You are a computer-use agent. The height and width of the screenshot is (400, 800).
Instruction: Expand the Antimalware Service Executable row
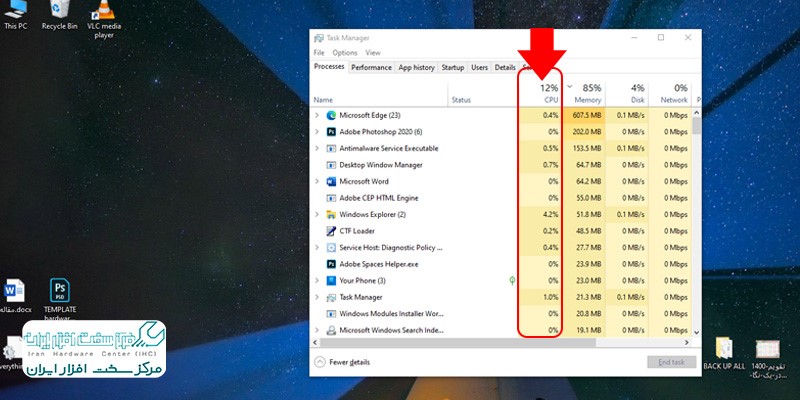pyautogui.click(x=317, y=148)
